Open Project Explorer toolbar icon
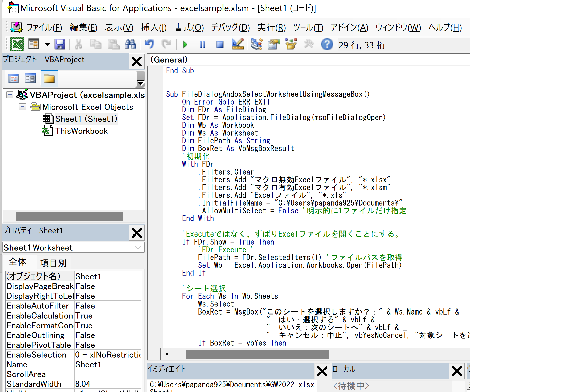The image size is (578, 392). pyautogui.click(x=256, y=45)
